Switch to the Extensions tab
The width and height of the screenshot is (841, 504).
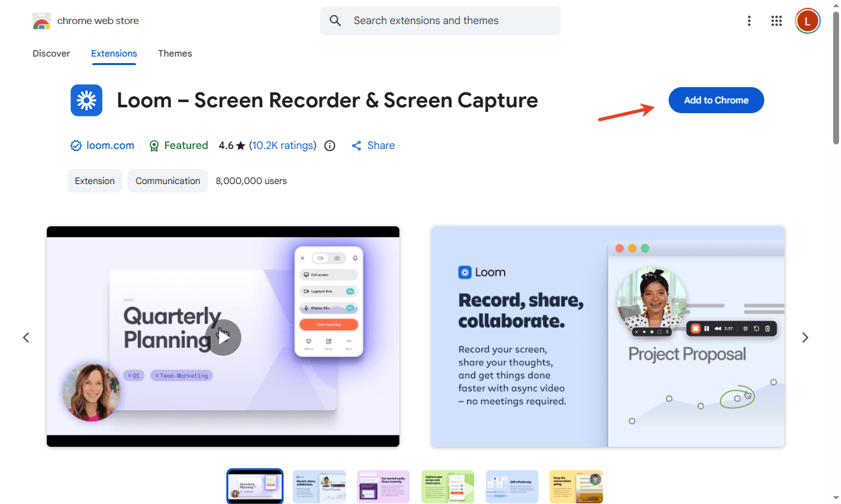[x=114, y=53]
